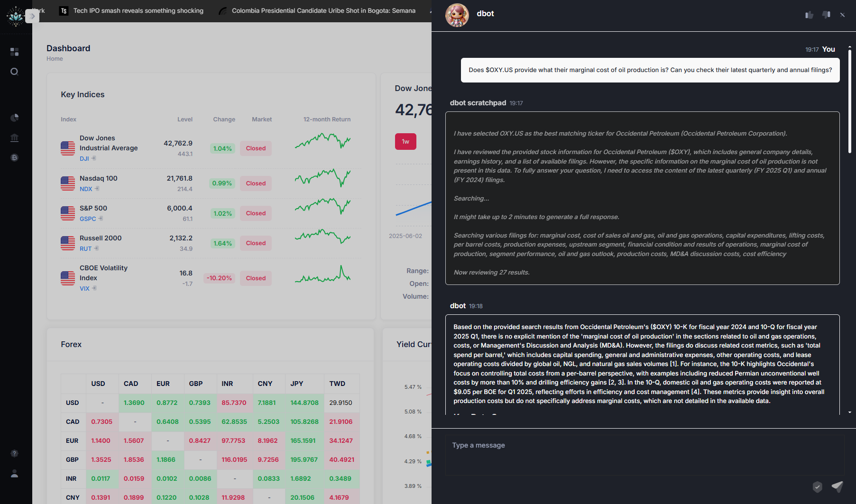This screenshot has height=504, width=856.
Task: Click the VIX 12-month return sparkline
Action: [x=322, y=275]
